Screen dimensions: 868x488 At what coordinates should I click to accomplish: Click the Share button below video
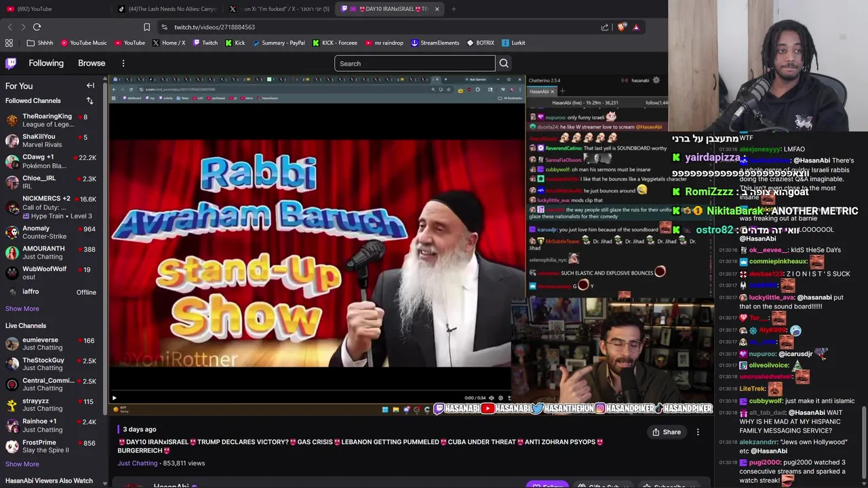(x=666, y=432)
